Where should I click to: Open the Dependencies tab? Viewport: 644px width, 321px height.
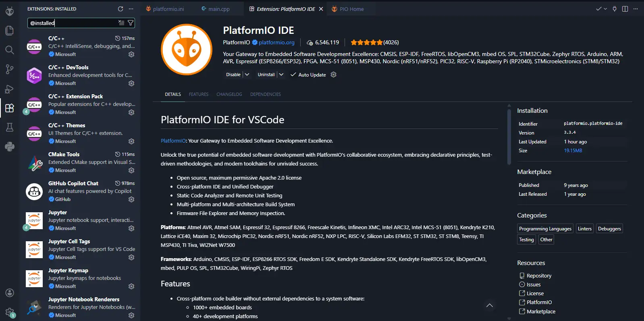(x=266, y=94)
